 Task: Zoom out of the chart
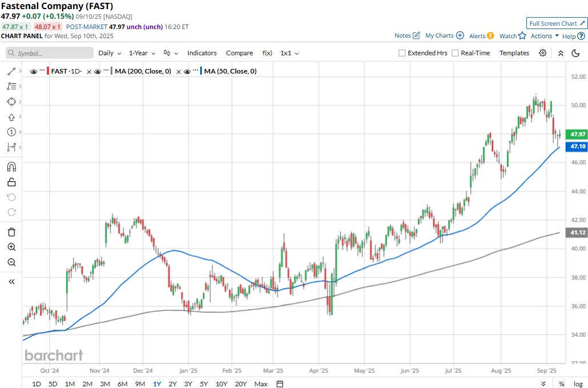[11, 262]
